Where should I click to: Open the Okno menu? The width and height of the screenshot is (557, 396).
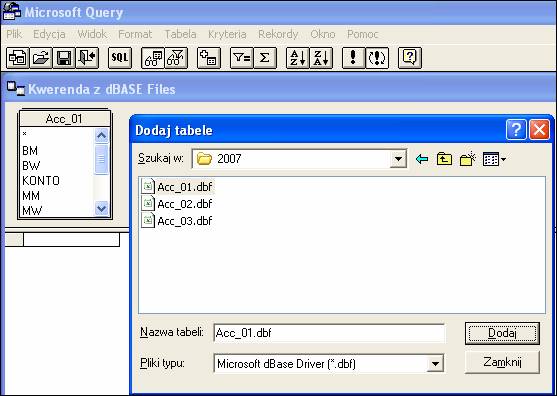(323, 34)
